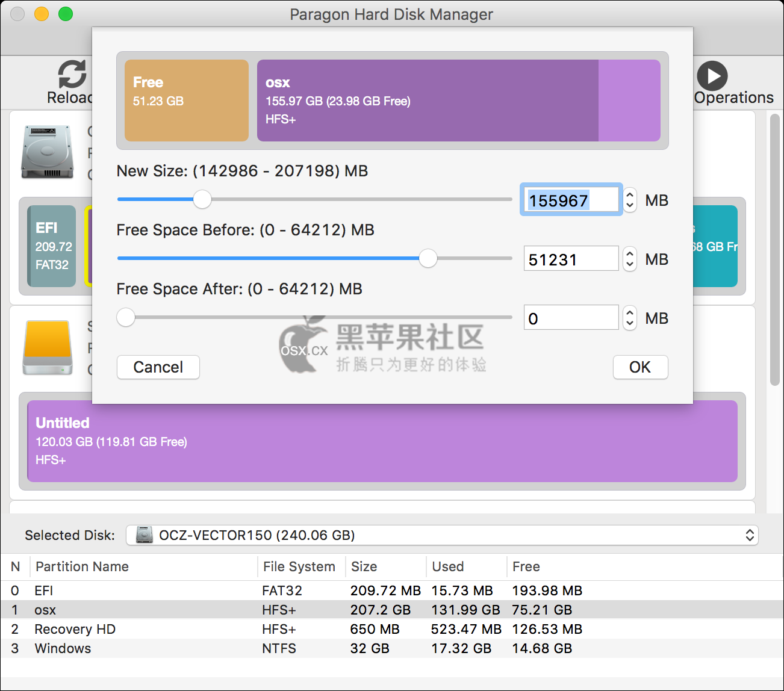
Task: Click the 126.53 MB free cell
Action: pos(547,629)
